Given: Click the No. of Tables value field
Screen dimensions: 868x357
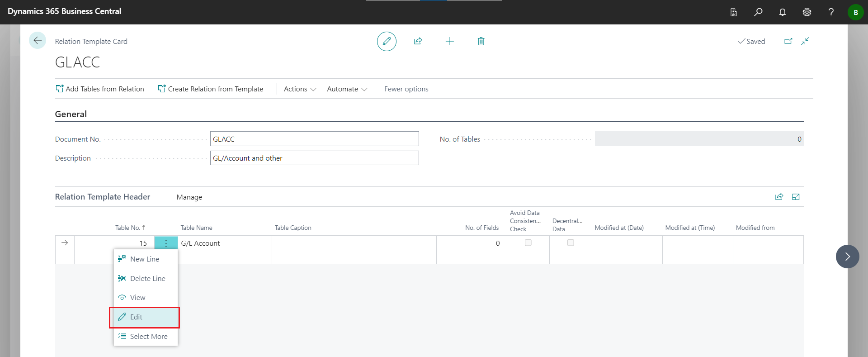Looking at the screenshot, I should (x=699, y=139).
